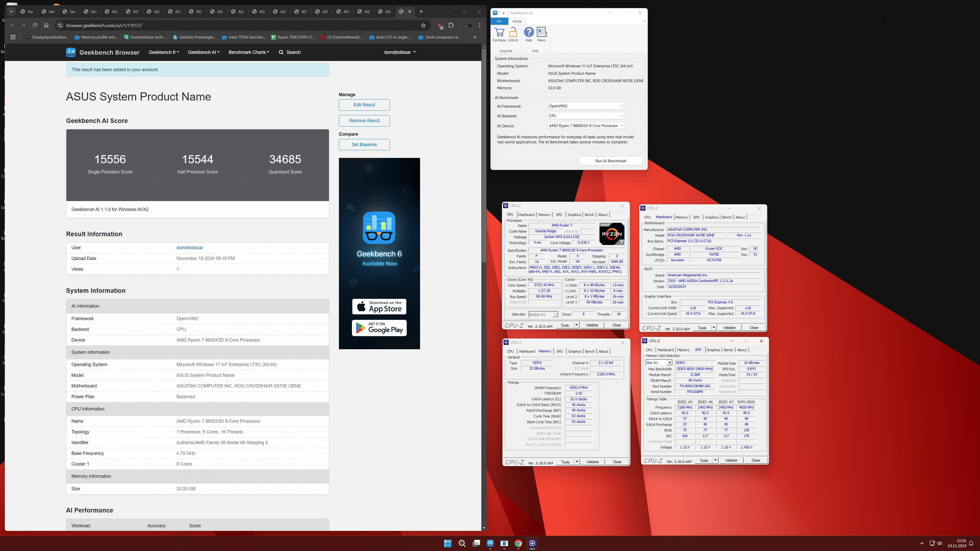Screen dimensions: 980x551
Task: Open Geizhals Preisvergleich bookmark
Action: [x=194, y=37]
